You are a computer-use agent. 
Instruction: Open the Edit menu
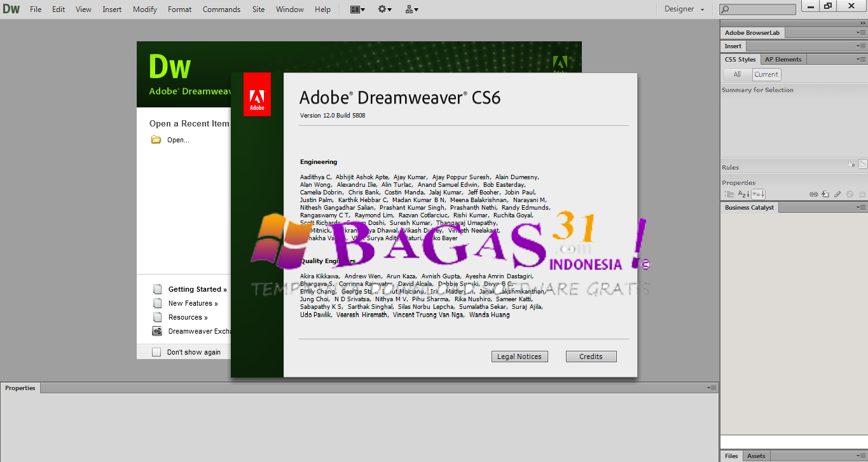pyautogui.click(x=59, y=10)
